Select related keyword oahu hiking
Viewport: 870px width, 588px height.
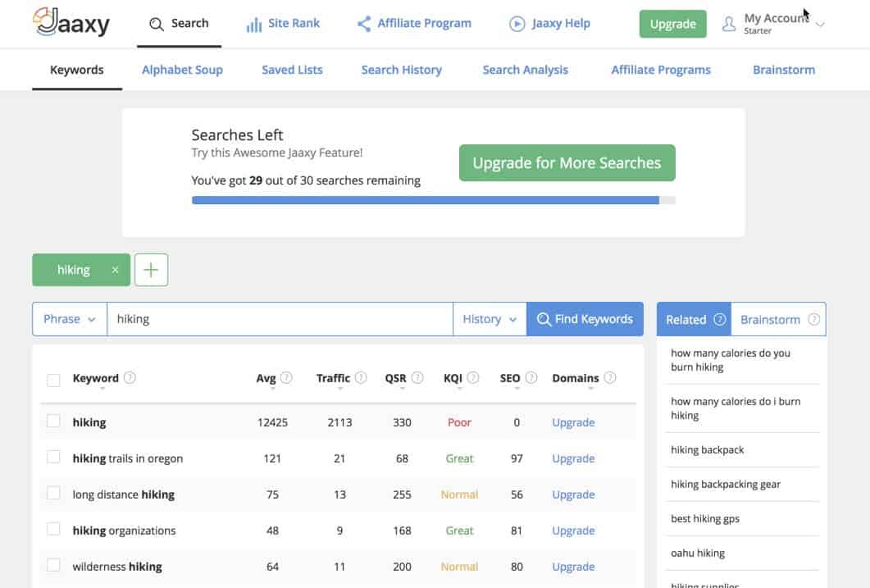[x=698, y=553]
